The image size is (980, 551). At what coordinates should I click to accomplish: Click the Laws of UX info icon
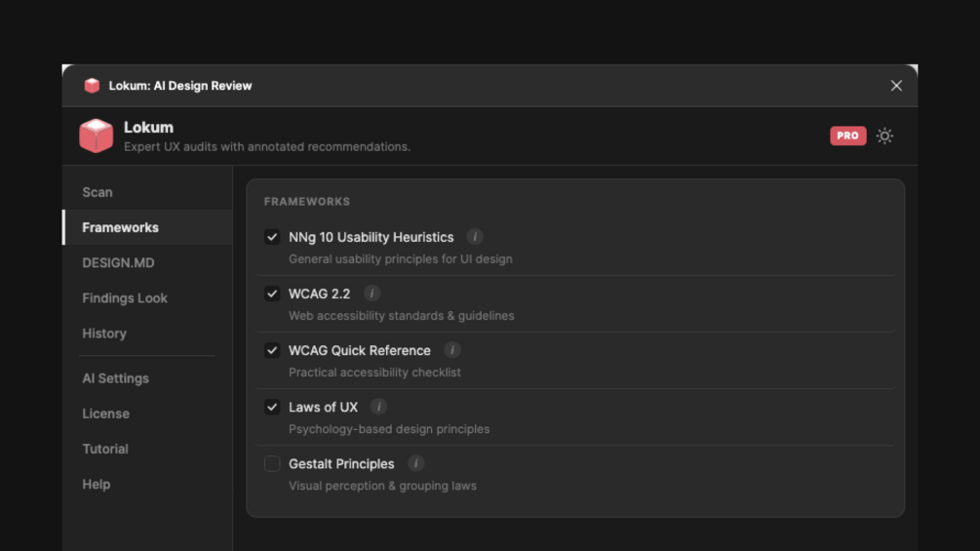[379, 407]
